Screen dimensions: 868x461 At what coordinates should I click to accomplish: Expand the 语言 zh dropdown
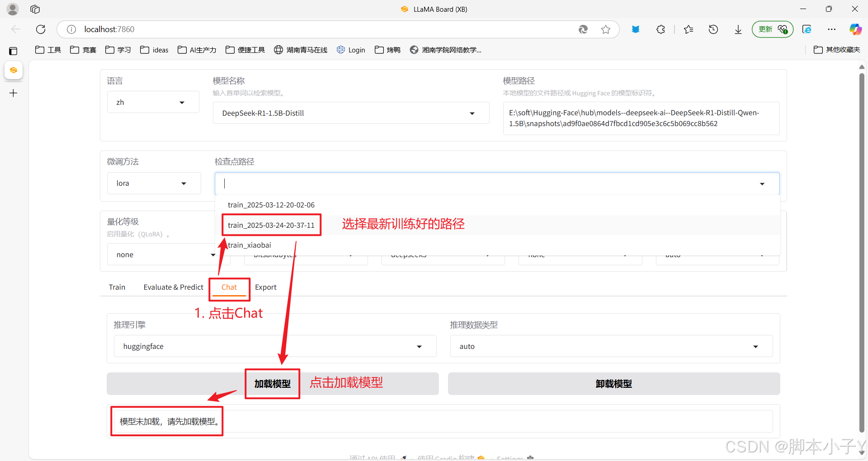pos(153,102)
